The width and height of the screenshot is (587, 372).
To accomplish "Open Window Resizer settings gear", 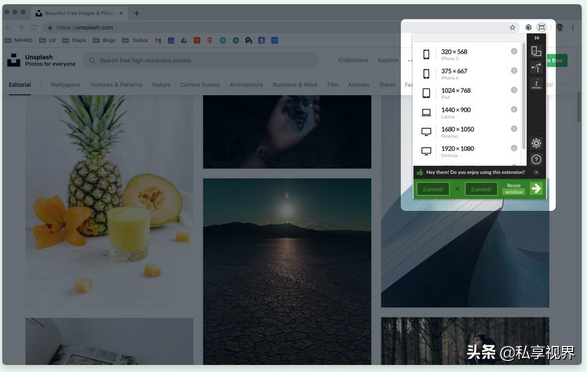I will tap(536, 143).
